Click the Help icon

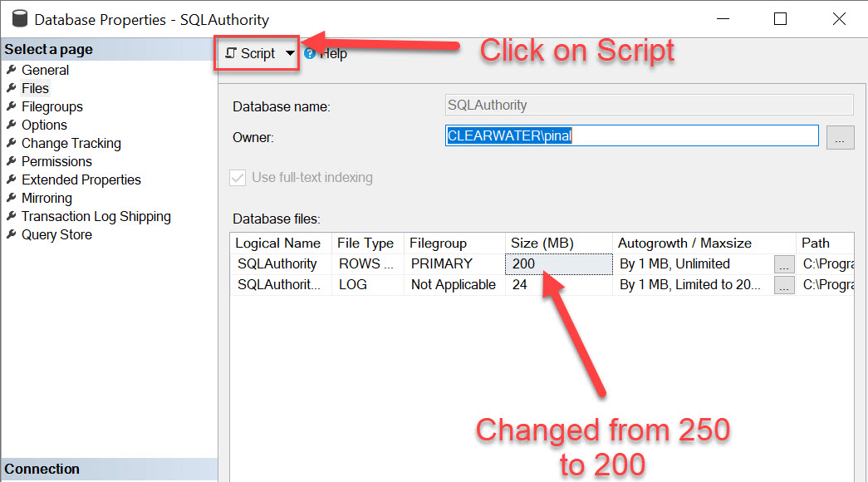(x=310, y=53)
